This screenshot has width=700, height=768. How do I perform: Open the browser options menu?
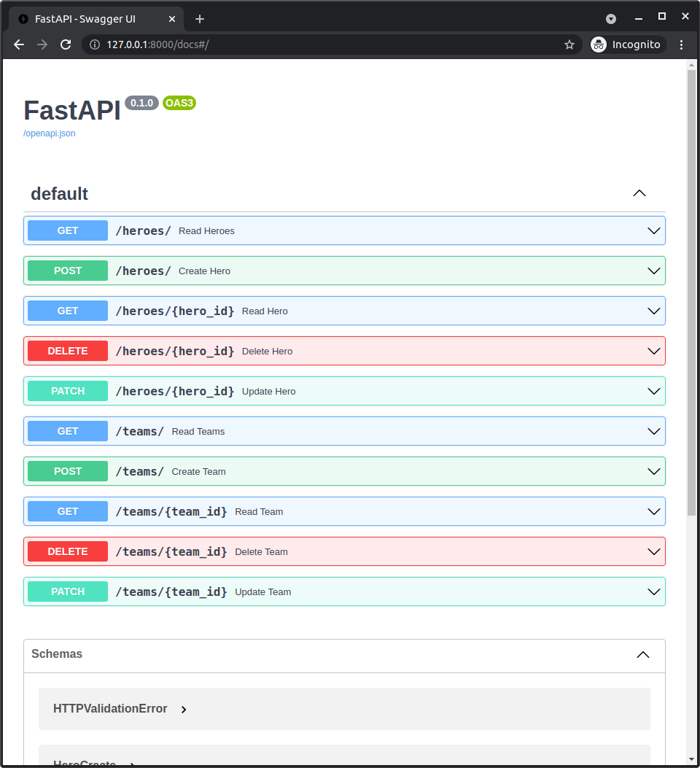681,44
